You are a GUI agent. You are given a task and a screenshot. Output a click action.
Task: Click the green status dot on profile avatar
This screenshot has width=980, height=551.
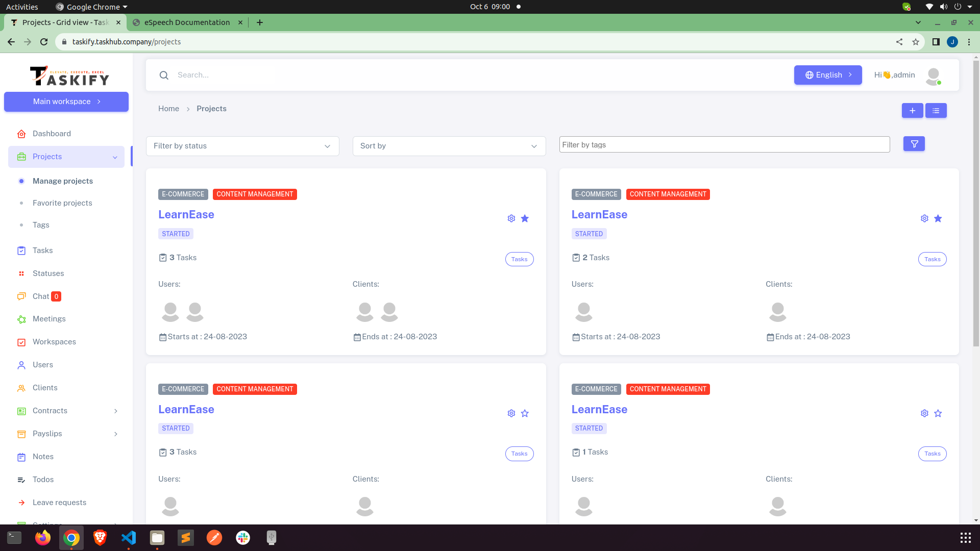[x=940, y=82]
